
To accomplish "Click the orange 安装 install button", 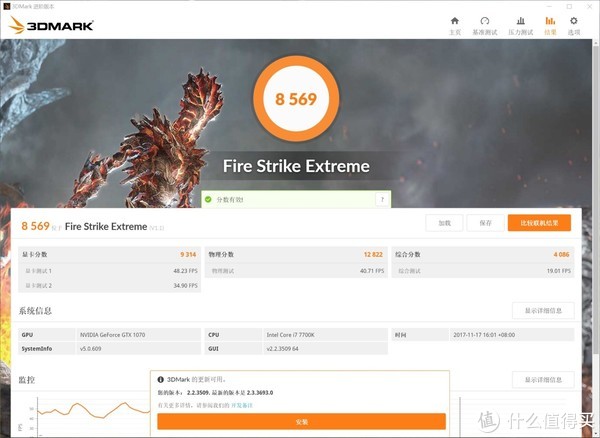I will click(301, 422).
